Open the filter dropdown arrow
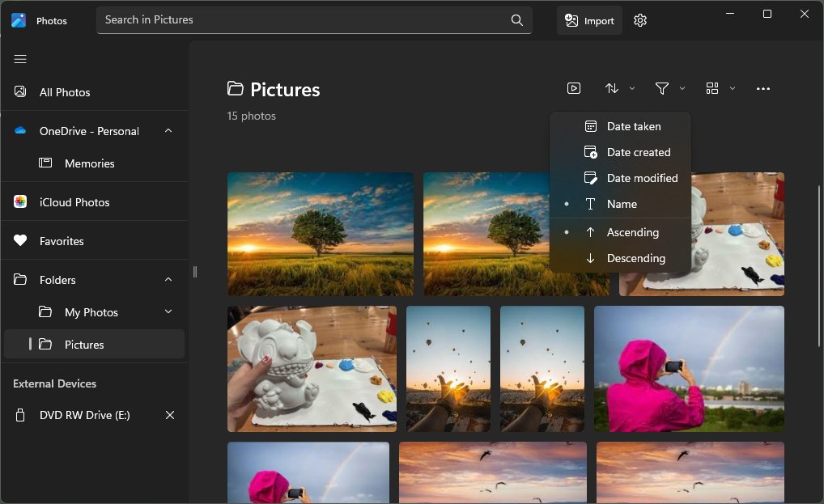This screenshot has height=504, width=824. click(682, 88)
